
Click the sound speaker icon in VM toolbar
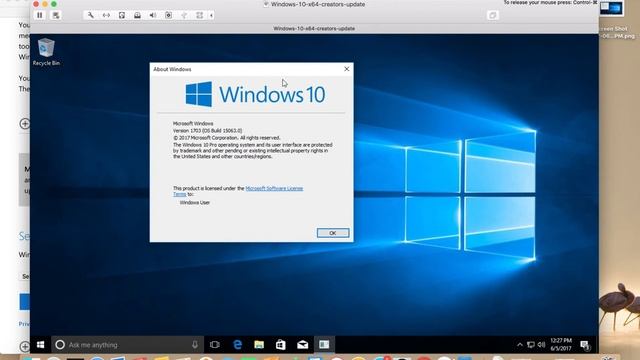point(153,15)
